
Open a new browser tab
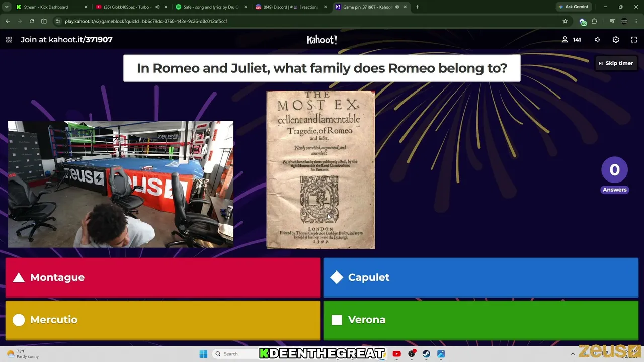click(417, 7)
